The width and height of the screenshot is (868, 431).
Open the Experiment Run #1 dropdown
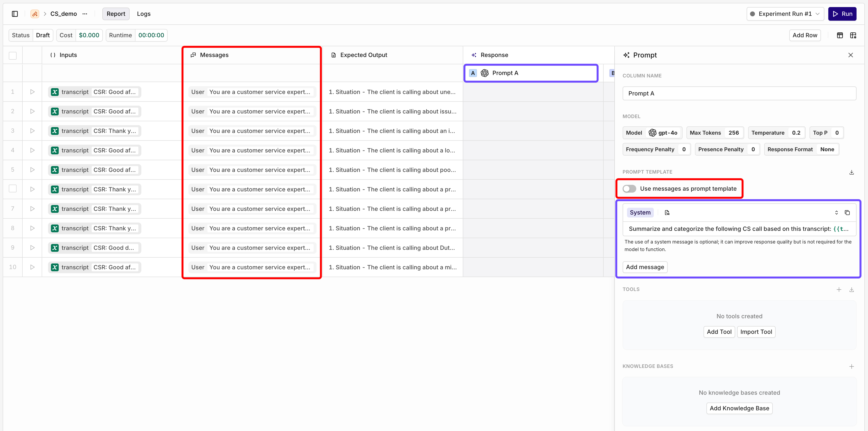coord(785,14)
